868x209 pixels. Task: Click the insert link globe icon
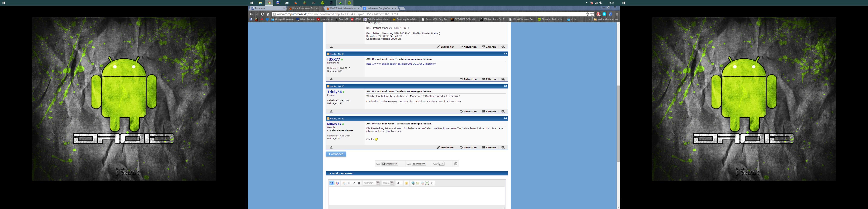(413, 183)
